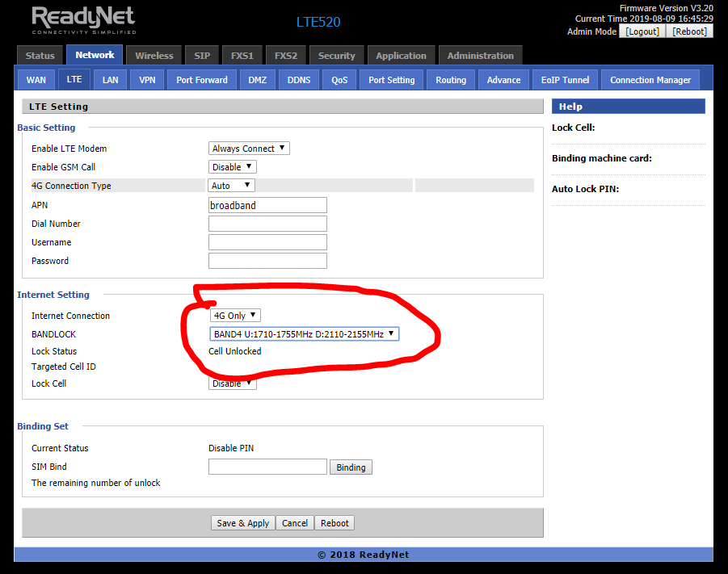The width and height of the screenshot is (728, 574).
Task: Select the WAN sub-tab
Action: 36,80
